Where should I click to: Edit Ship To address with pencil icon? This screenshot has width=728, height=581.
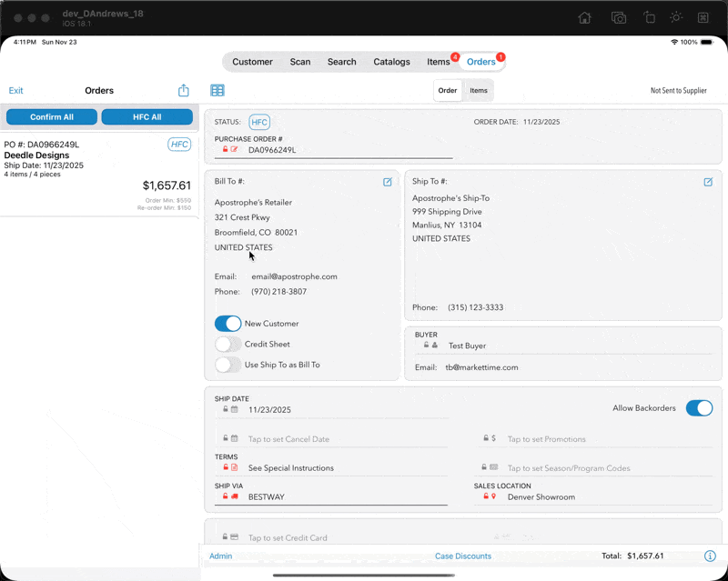pos(708,182)
